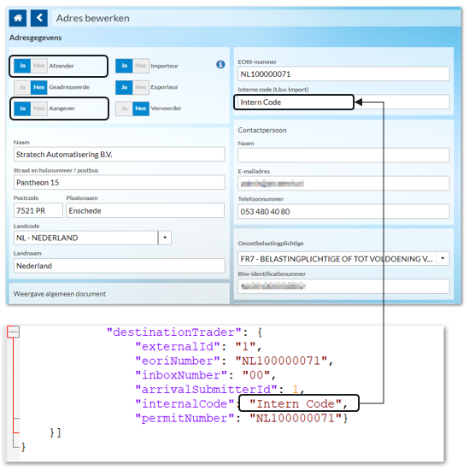
Task: Turn Importeur toggle to Nee
Action: (141, 66)
